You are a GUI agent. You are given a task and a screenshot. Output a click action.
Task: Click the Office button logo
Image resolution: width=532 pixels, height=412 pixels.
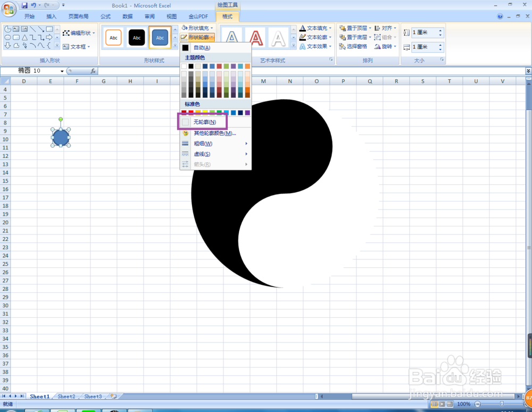[x=9, y=9]
